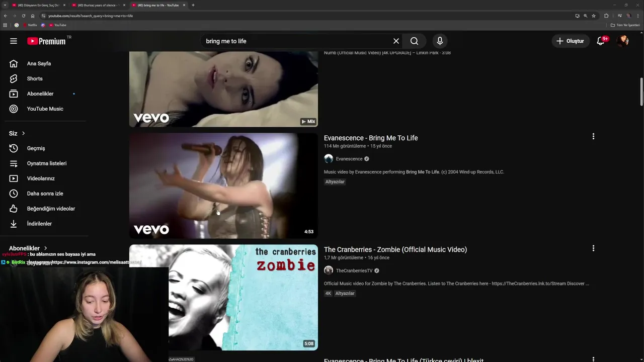This screenshot has height=362, width=644.
Task: Open site info icon in address bar
Action: (x=43, y=16)
